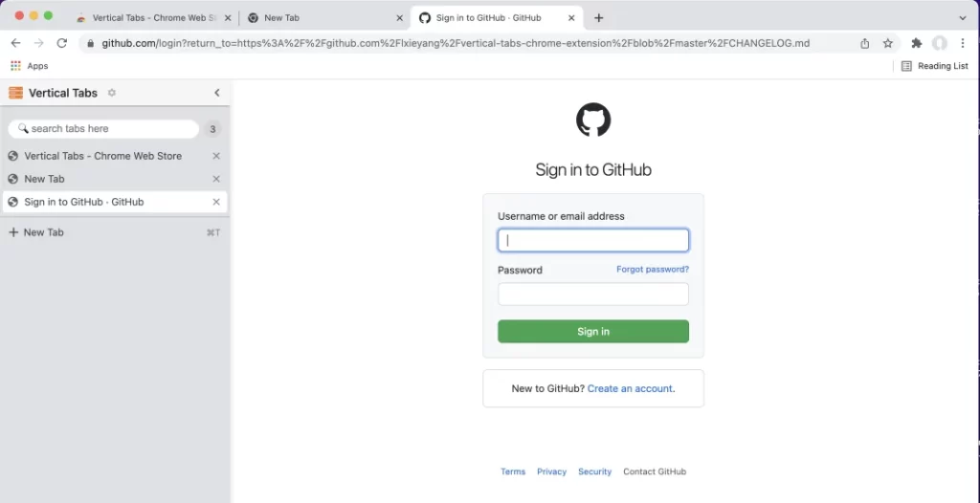The height and width of the screenshot is (503, 980).
Task: Open the Apps shortcut in bookmarks bar
Action: click(30, 66)
